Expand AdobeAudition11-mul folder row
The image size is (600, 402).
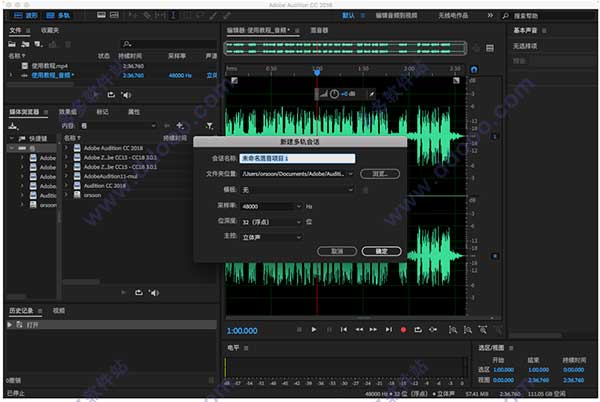pyautogui.click(x=66, y=176)
